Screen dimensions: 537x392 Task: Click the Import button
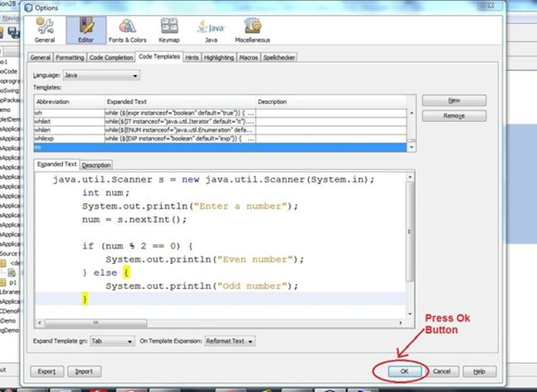point(84,371)
